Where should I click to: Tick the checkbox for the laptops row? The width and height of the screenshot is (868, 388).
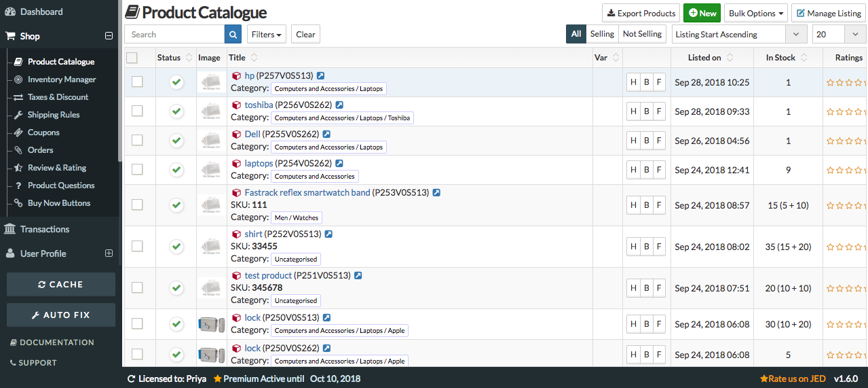pyautogui.click(x=137, y=169)
